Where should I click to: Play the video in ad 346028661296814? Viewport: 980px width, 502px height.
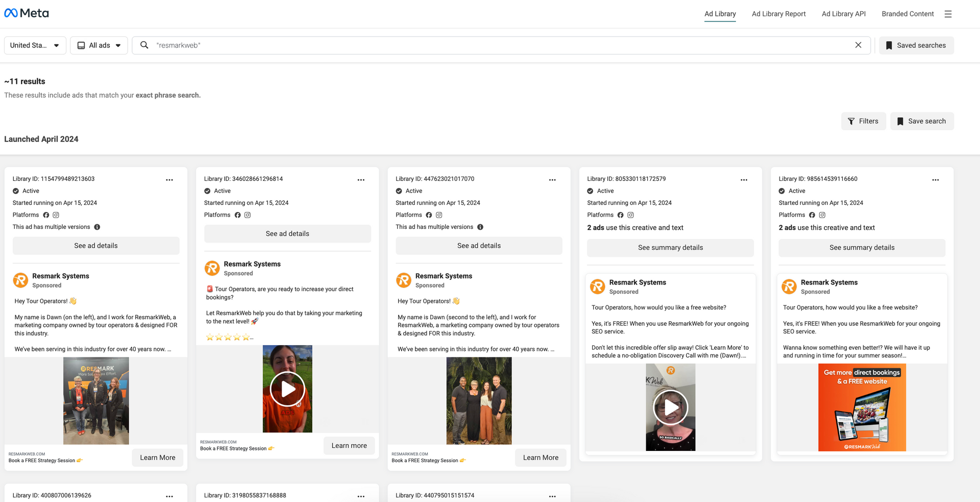click(x=287, y=389)
